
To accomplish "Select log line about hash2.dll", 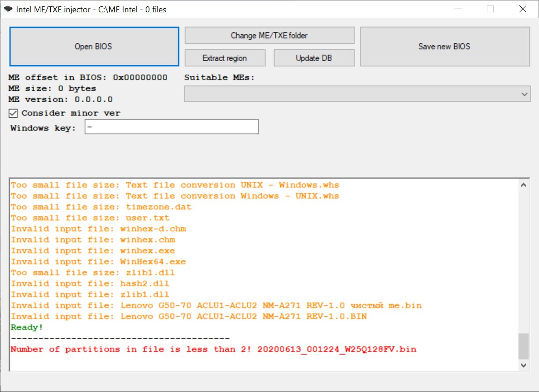I will [90, 284].
